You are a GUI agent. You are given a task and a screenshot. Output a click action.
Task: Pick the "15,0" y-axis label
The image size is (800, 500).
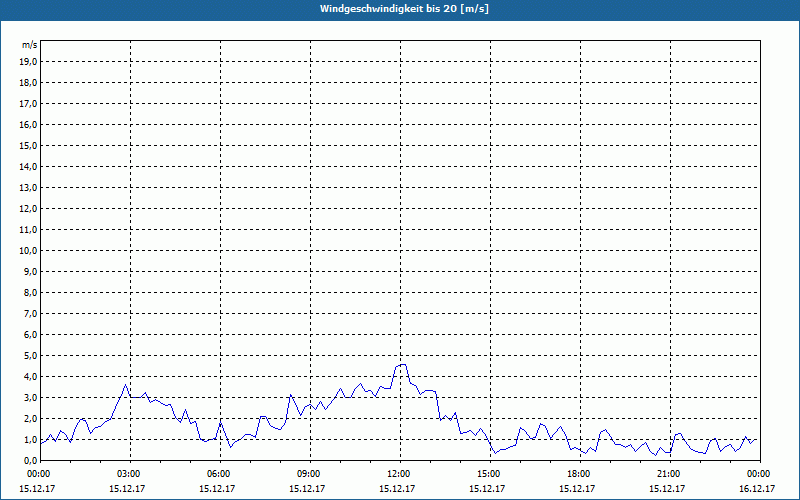tap(28, 145)
